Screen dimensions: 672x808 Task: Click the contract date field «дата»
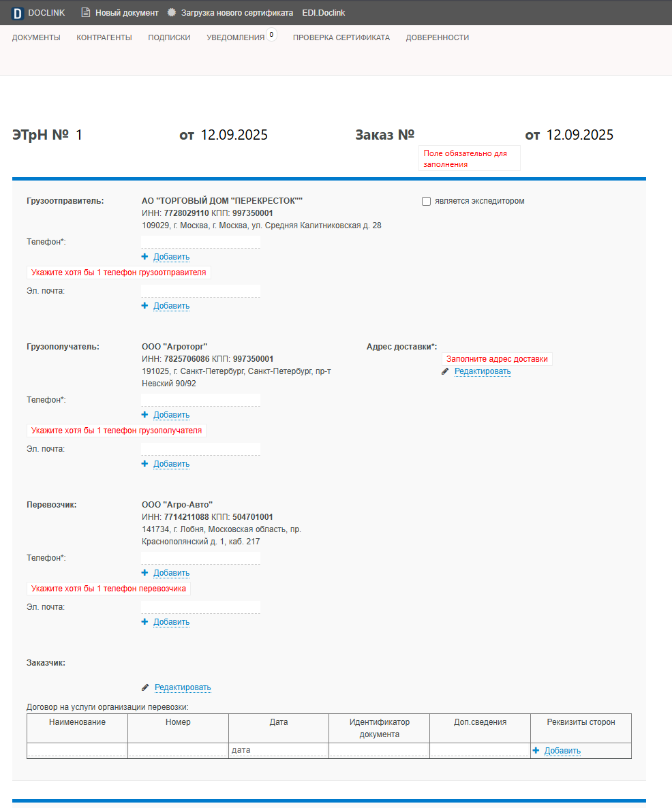point(278,750)
